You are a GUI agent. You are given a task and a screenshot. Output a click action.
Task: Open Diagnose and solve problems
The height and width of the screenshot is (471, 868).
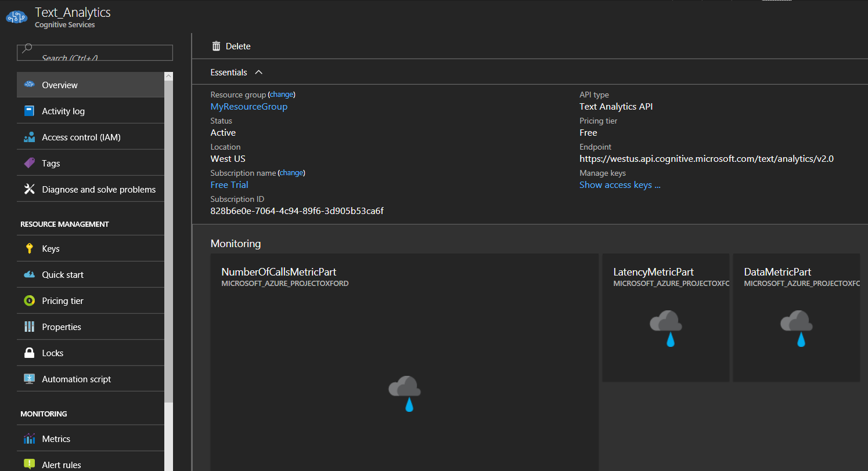(91, 189)
